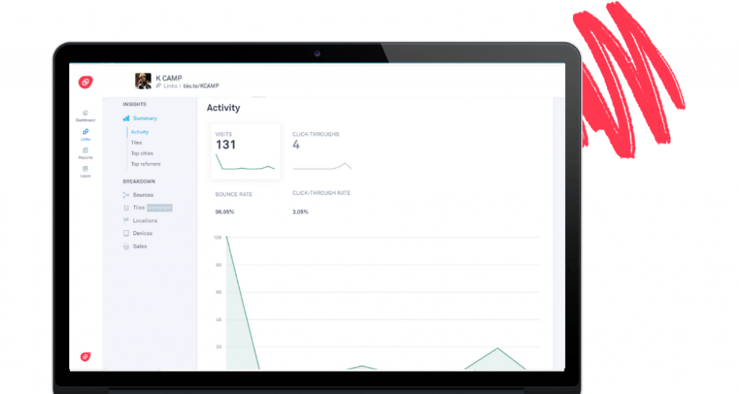Click the 100 axis label on chart
Viewport: 739px width, 394px height.
[217, 237]
